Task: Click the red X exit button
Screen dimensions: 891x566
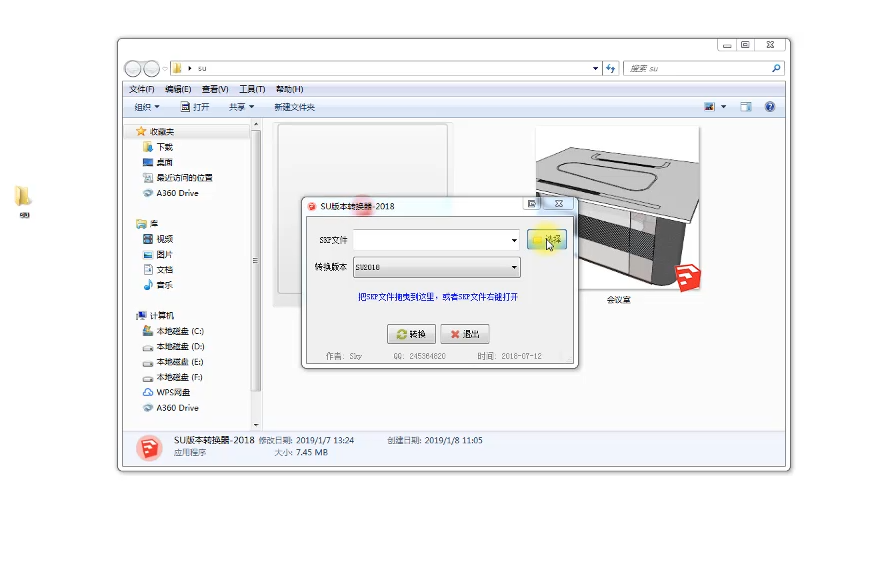Action: coord(465,334)
